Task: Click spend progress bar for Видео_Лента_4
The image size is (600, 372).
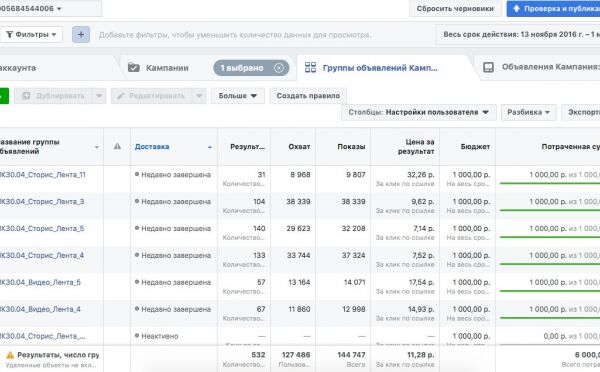Action: click(549, 318)
